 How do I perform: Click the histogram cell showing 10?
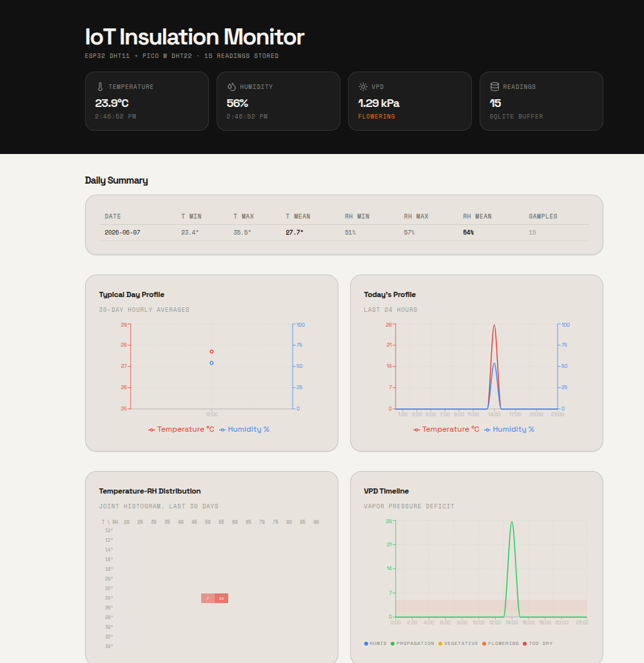(221, 599)
